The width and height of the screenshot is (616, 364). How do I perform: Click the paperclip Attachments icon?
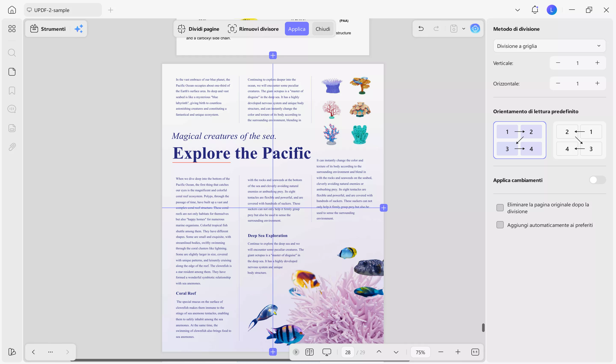12,147
